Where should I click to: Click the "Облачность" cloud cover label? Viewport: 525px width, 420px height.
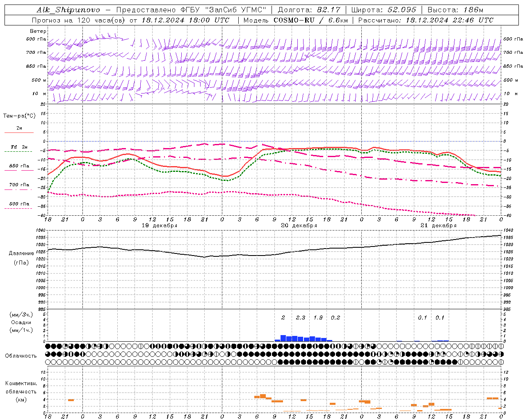[21, 356]
